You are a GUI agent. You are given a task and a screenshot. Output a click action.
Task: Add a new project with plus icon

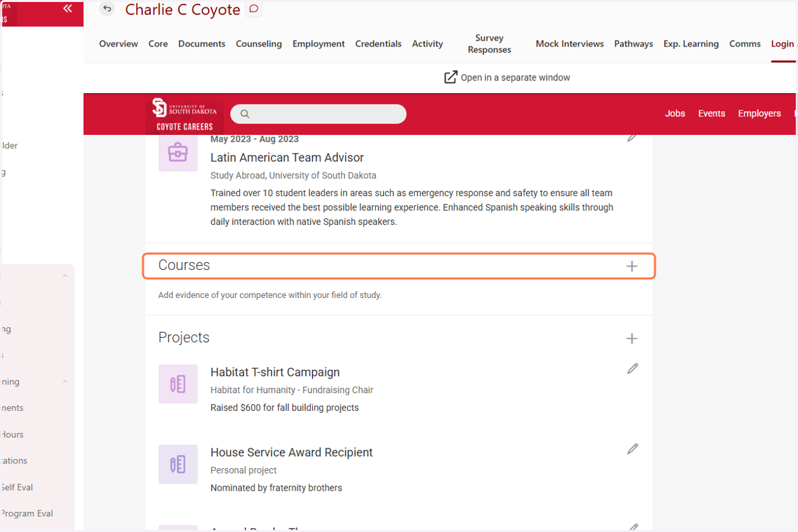(632, 338)
